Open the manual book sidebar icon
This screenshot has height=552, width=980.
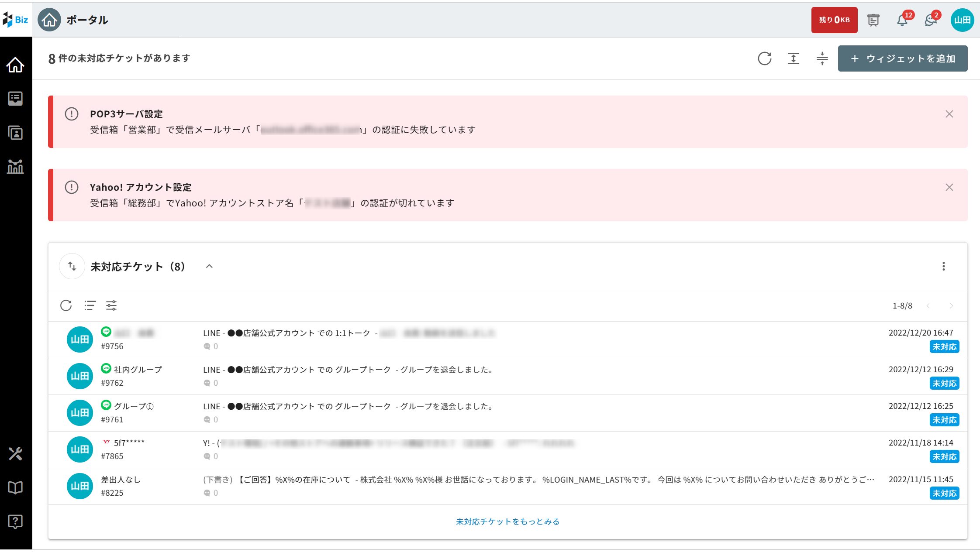click(x=15, y=487)
